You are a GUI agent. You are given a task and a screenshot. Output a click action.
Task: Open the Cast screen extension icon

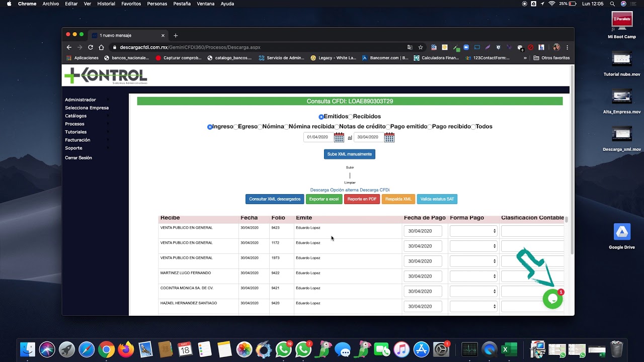[477, 47]
